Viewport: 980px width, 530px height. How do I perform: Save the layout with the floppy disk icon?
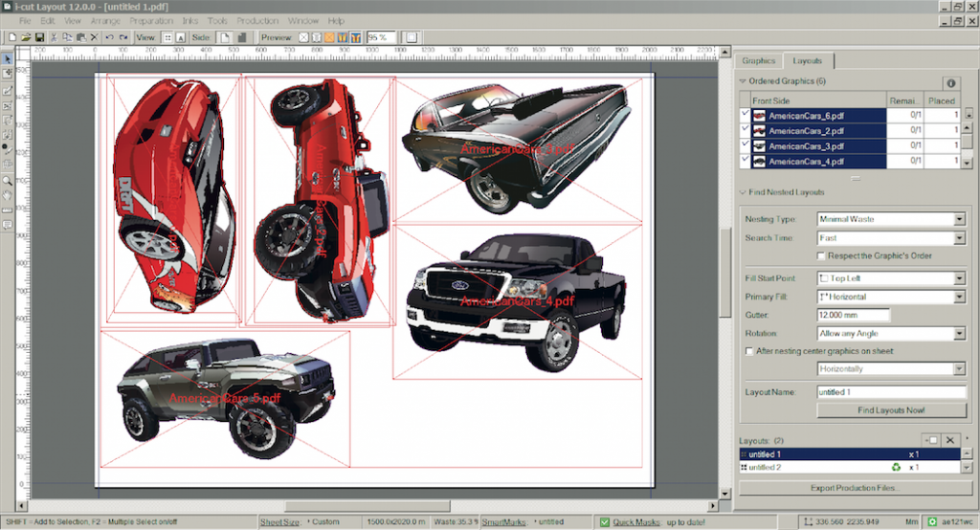pos(39,37)
